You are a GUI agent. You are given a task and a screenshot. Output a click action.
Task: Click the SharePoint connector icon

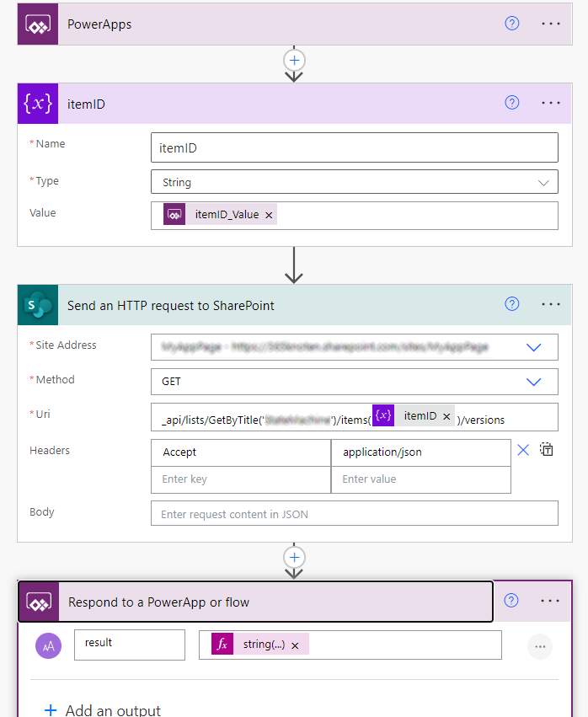[x=38, y=305]
